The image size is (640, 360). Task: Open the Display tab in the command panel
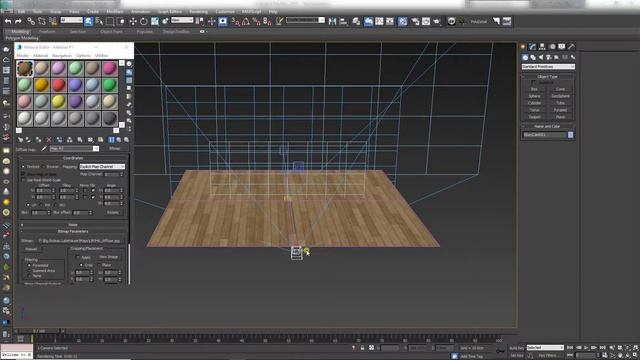562,47
